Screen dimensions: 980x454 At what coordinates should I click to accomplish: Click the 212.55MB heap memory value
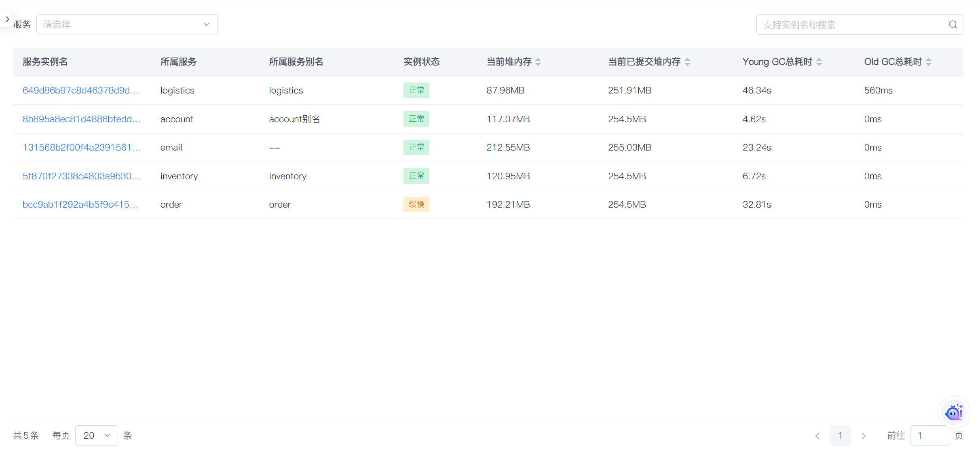508,147
